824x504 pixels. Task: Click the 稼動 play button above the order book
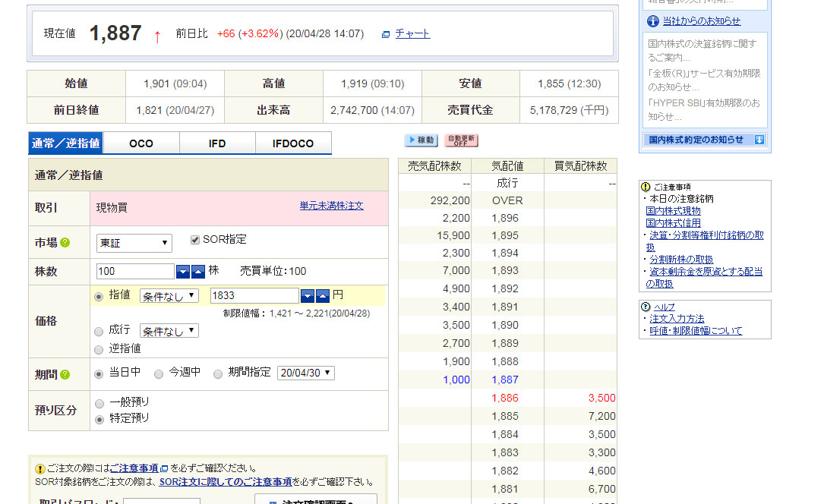(x=421, y=140)
